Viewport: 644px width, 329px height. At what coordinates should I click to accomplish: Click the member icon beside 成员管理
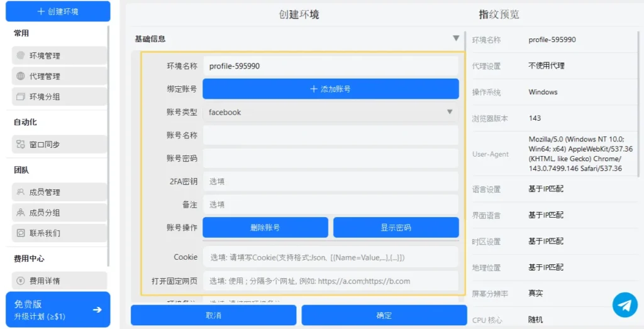[x=21, y=192]
